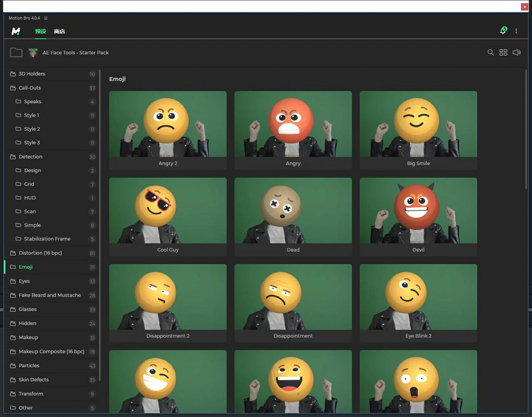This screenshot has height=417, width=532.
Task: Open the Style 3 subfolder
Action: 52,143
